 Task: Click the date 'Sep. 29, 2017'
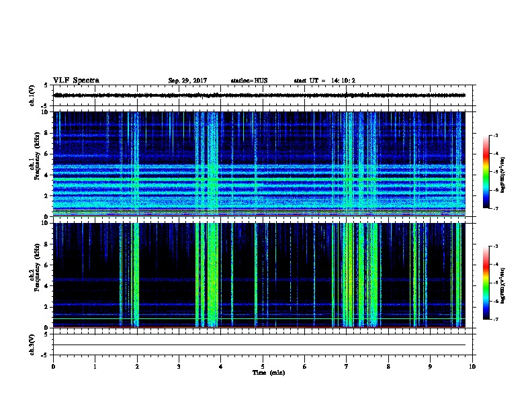tap(187, 81)
